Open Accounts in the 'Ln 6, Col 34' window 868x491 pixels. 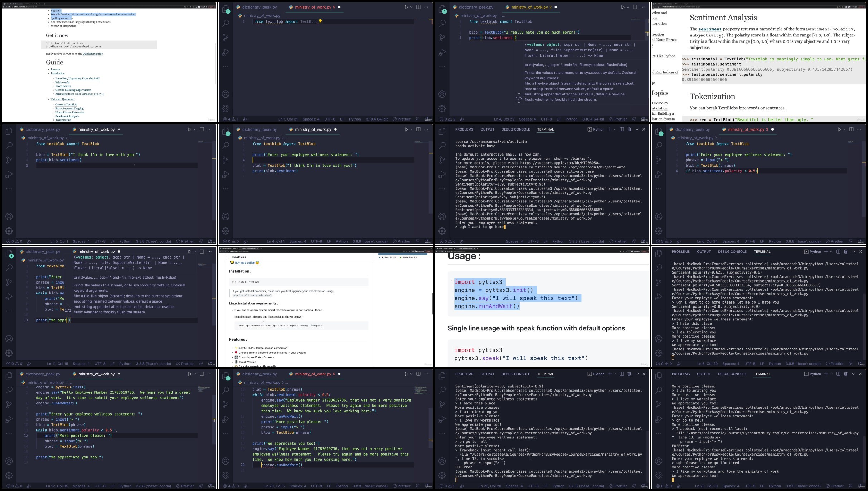click(659, 216)
